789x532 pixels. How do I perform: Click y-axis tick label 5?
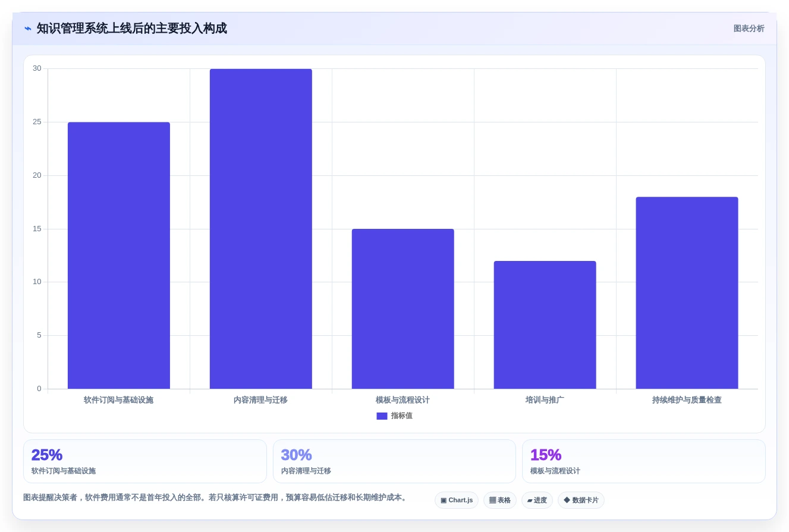pyautogui.click(x=39, y=335)
